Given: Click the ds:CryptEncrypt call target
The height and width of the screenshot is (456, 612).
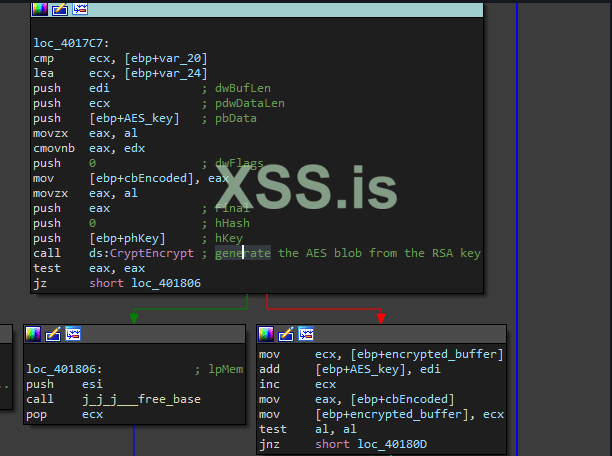Looking at the screenshot, I should [x=141, y=253].
